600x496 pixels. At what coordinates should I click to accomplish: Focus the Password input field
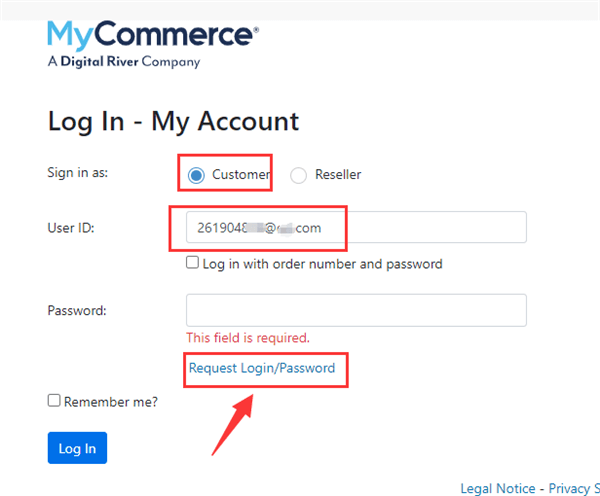(x=356, y=310)
